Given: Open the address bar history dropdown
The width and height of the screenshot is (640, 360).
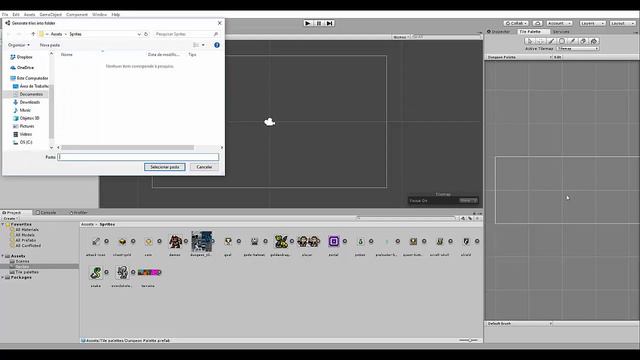Looking at the screenshot, I should point(139,34).
